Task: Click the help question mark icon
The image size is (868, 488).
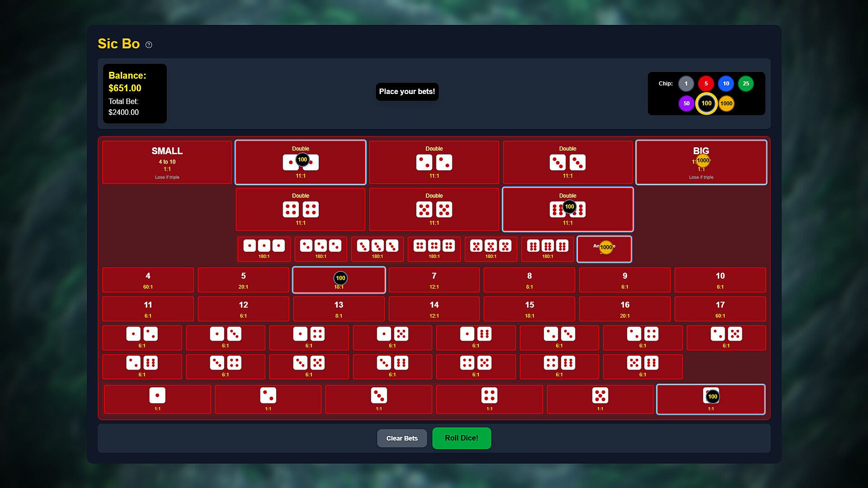Action: click(149, 45)
